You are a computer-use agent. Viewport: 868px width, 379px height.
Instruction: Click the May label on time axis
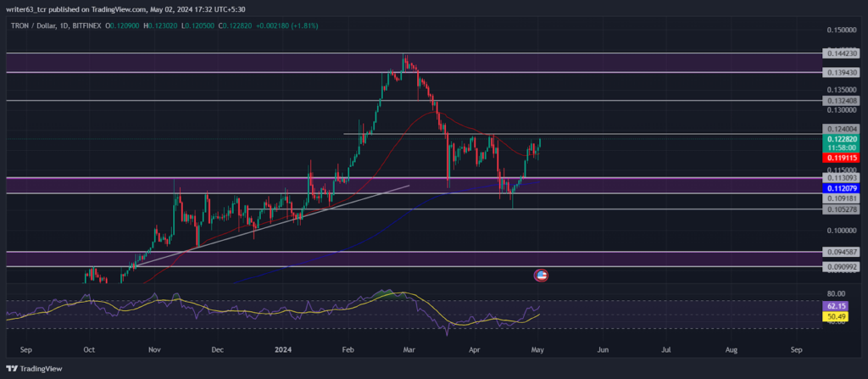tap(537, 350)
